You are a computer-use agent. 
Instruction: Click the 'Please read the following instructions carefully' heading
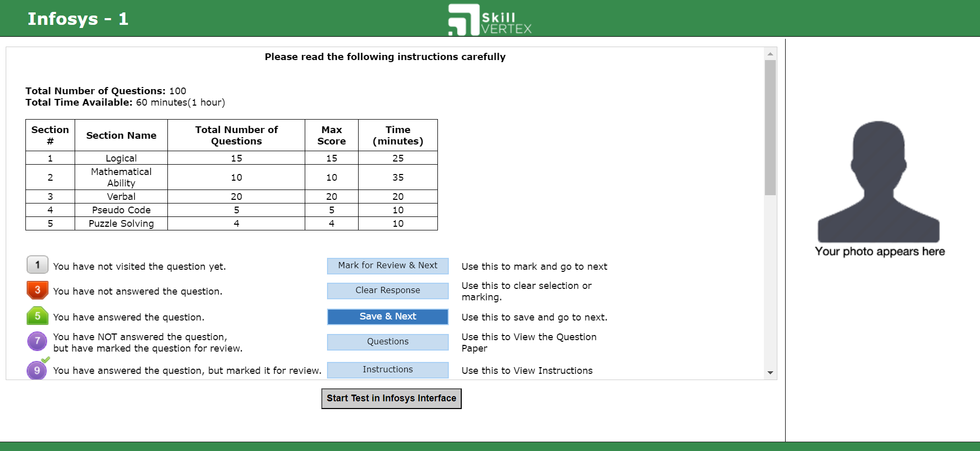point(385,57)
